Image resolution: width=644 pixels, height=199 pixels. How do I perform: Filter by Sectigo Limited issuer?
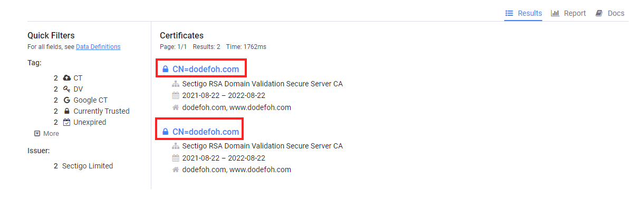click(x=88, y=166)
